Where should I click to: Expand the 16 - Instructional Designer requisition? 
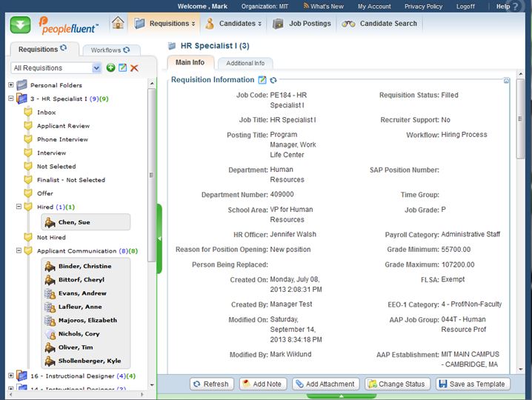(x=11, y=376)
